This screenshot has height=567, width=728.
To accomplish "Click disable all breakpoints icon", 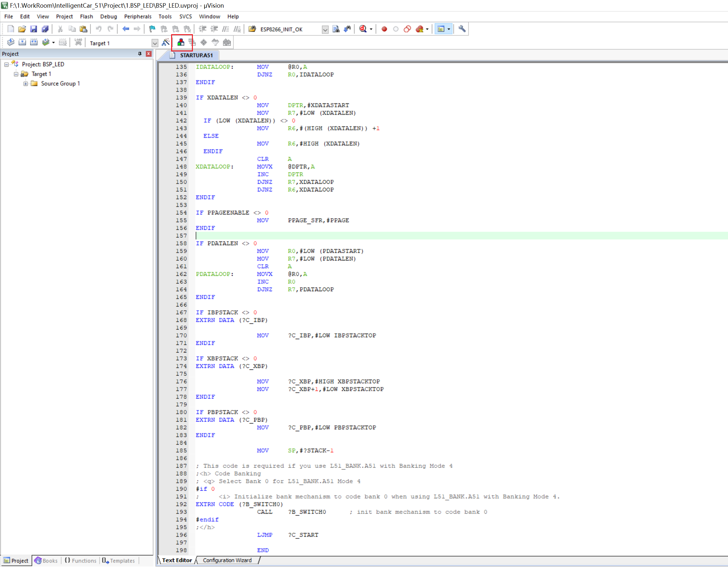I will 407,29.
